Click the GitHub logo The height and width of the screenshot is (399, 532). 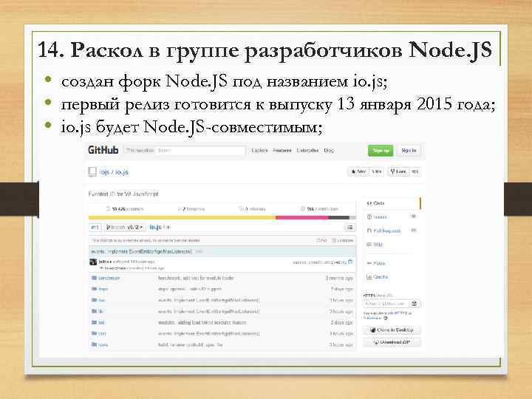(x=103, y=150)
